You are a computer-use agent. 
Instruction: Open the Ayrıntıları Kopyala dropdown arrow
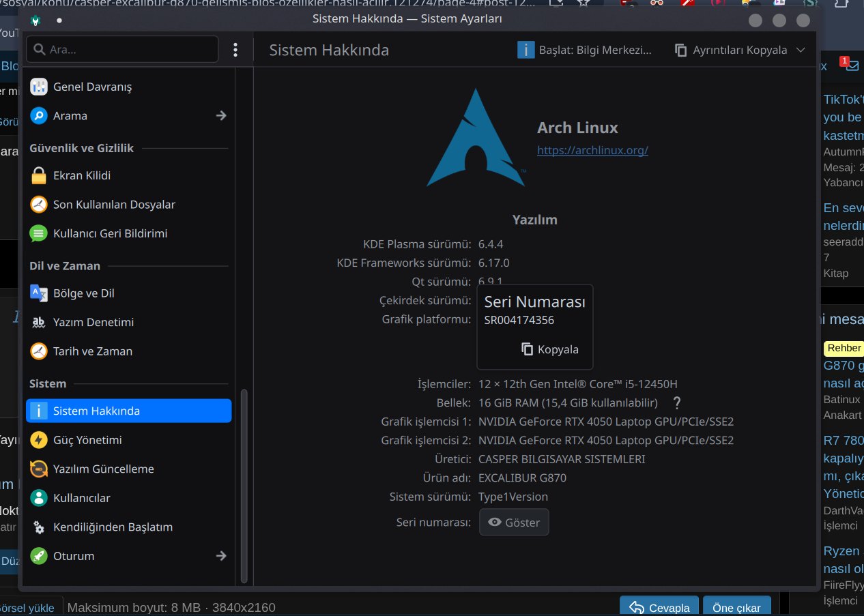[x=801, y=50]
